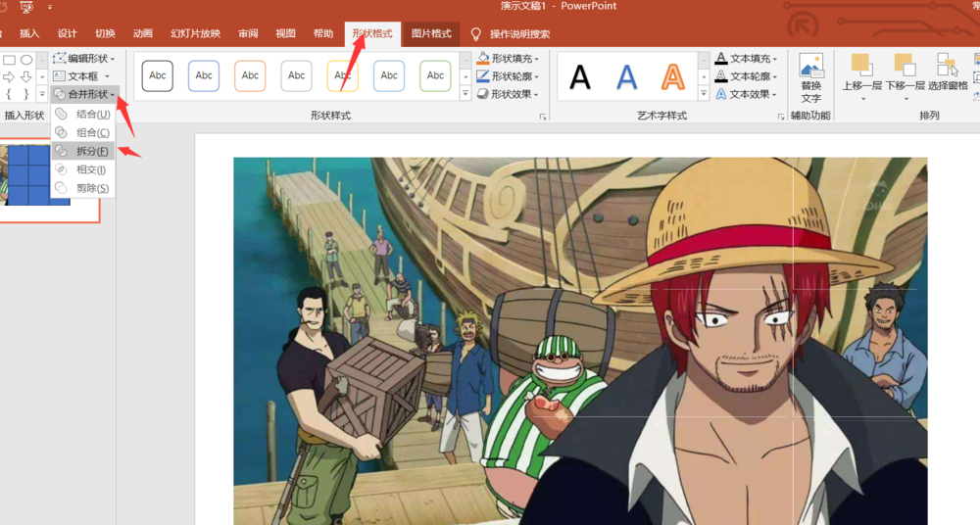Click the 编辑形状 button
The image size is (980, 525).
84,59
